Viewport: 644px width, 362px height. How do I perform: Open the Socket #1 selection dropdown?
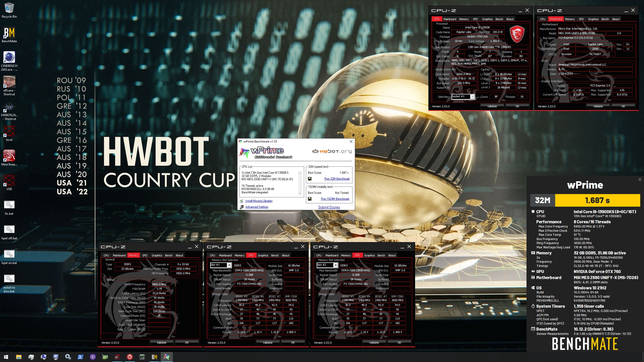[472, 97]
